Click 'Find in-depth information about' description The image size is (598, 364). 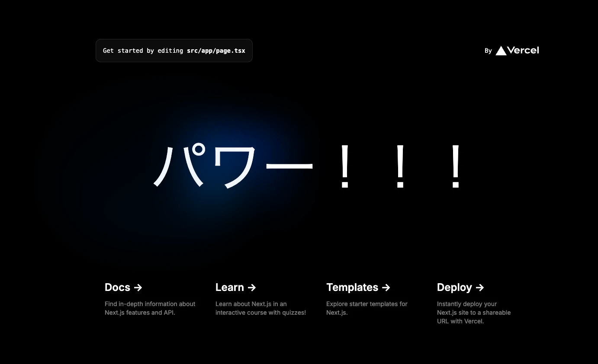tap(150, 304)
